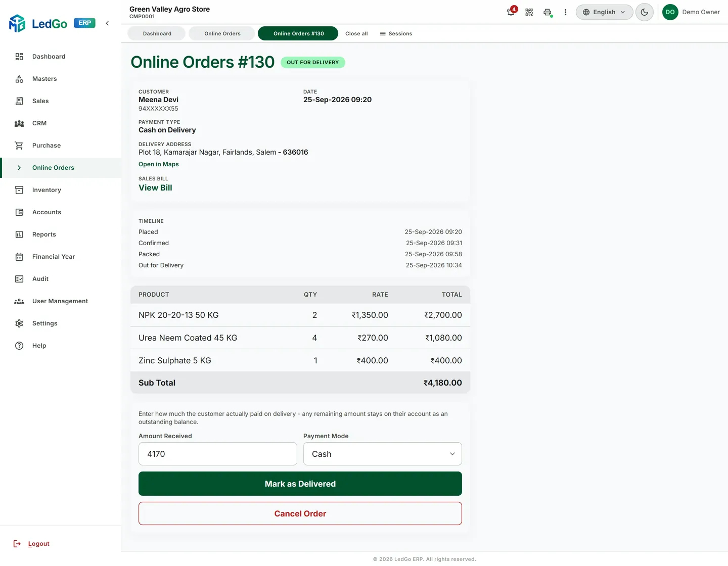Click the Mark as Delivered button
Screen dimensions: 728x566
(300, 484)
